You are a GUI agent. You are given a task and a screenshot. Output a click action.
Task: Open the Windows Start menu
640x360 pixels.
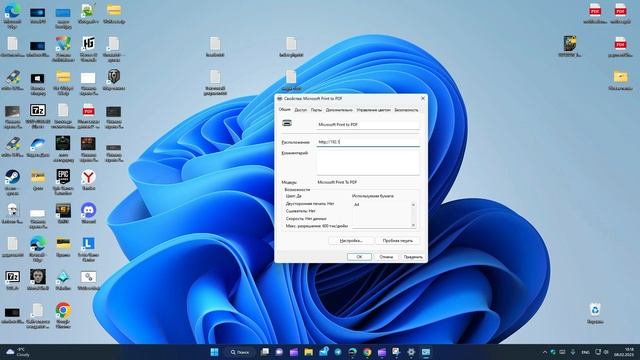coord(214,352)
